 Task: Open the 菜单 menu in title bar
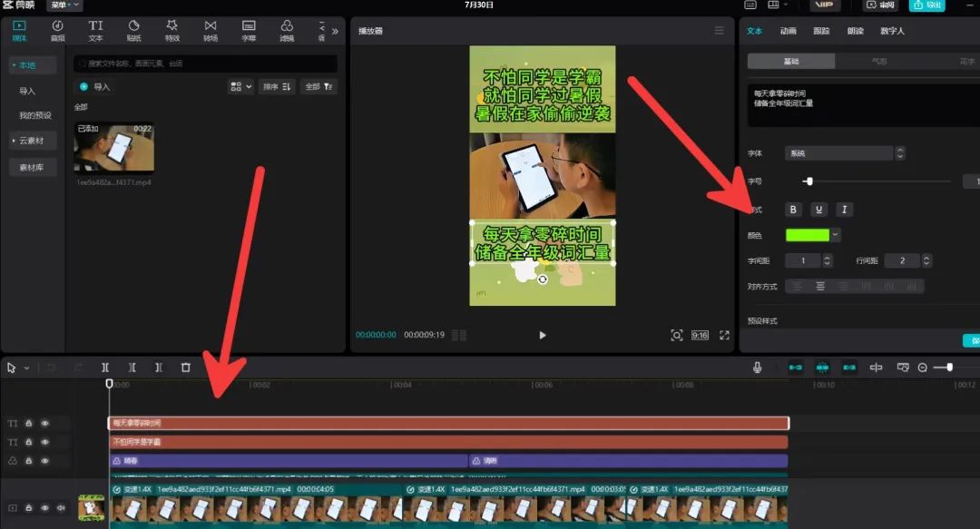coord(64,5)
